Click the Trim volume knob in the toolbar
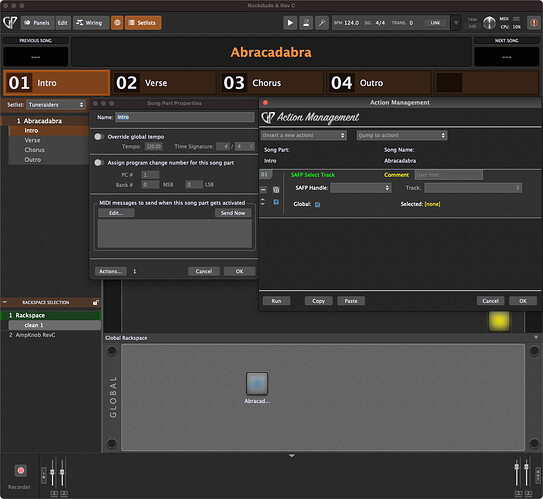Viewport: 543px width, 499px height. pyautogui.click(x=489, y=23)
